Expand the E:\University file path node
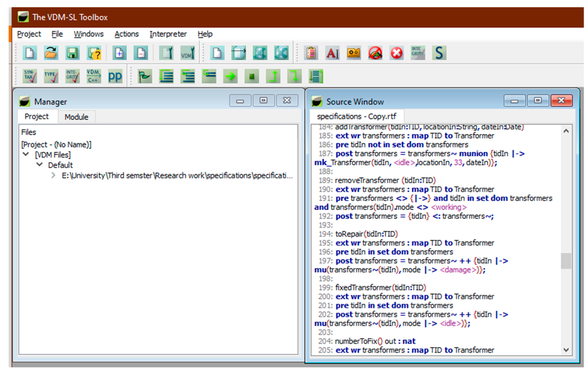Viewport: 588px width, 375px height. 53,175
